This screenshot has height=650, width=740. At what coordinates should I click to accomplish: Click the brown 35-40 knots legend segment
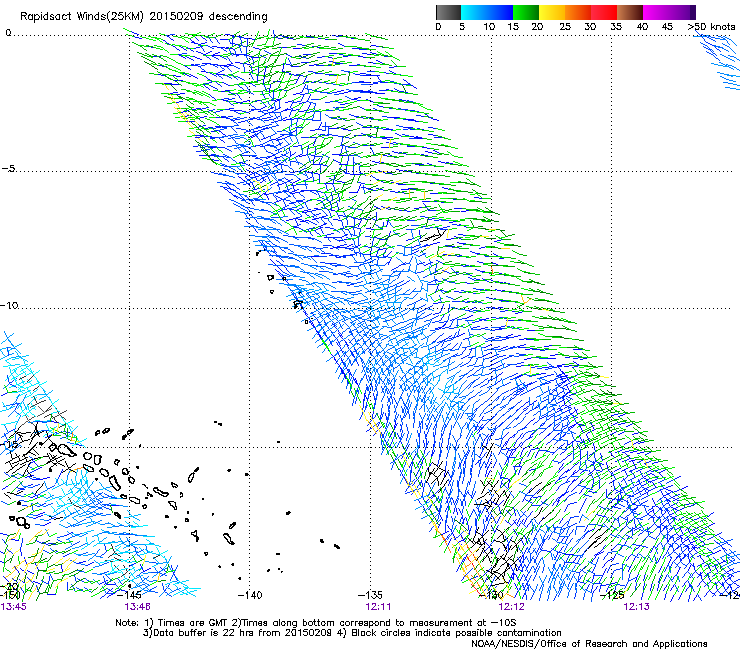[630, 12]
